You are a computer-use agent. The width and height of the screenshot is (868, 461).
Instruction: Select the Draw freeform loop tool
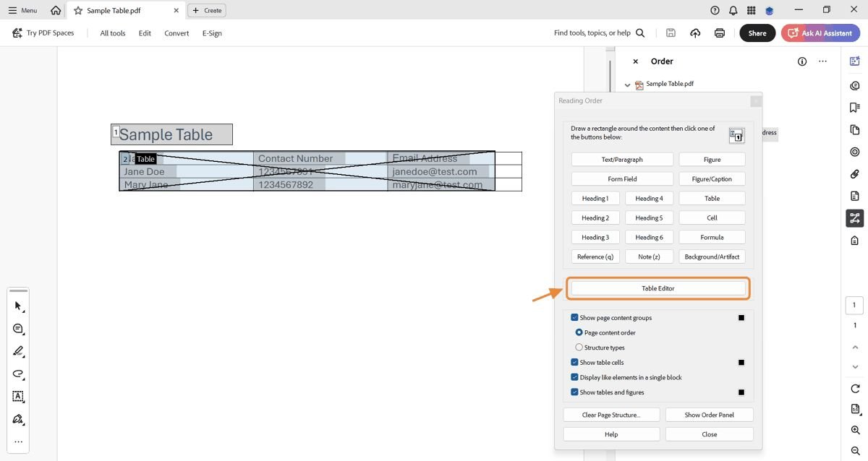(18, 374)
